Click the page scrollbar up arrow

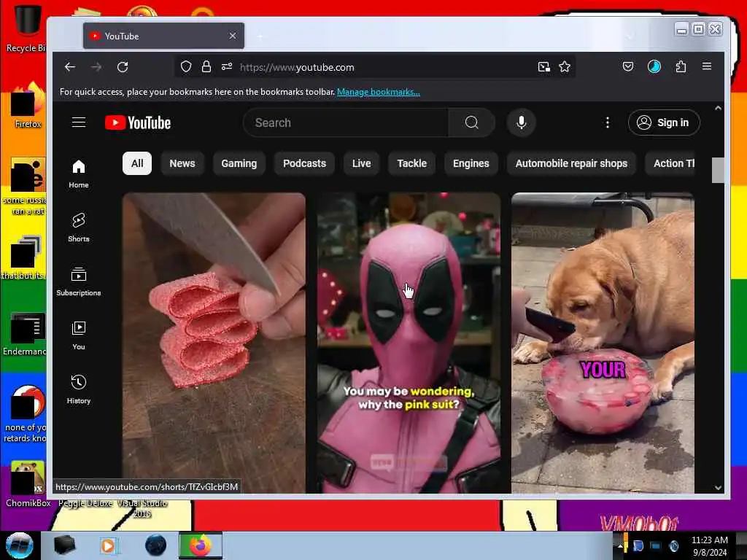click(718, 109)
